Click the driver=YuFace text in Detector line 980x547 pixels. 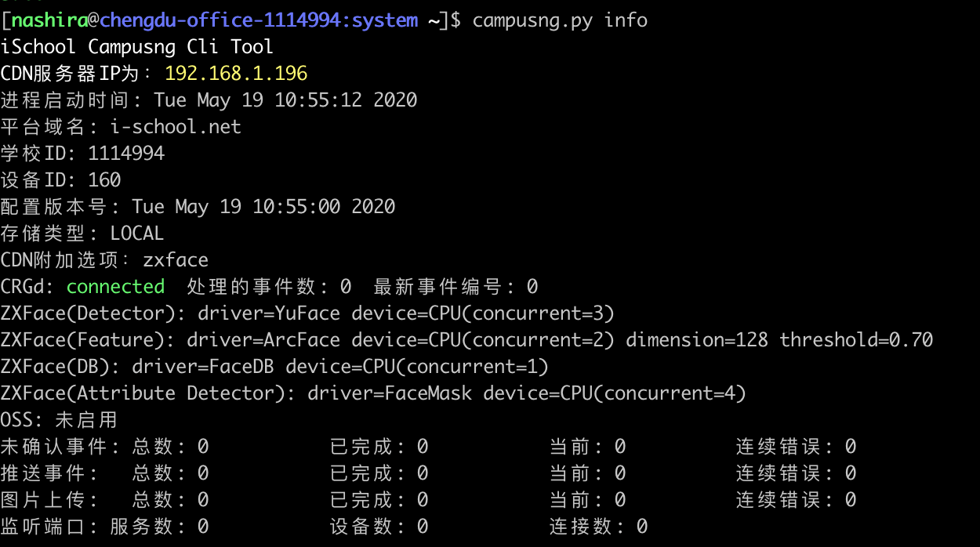click(x=269, y=313)
